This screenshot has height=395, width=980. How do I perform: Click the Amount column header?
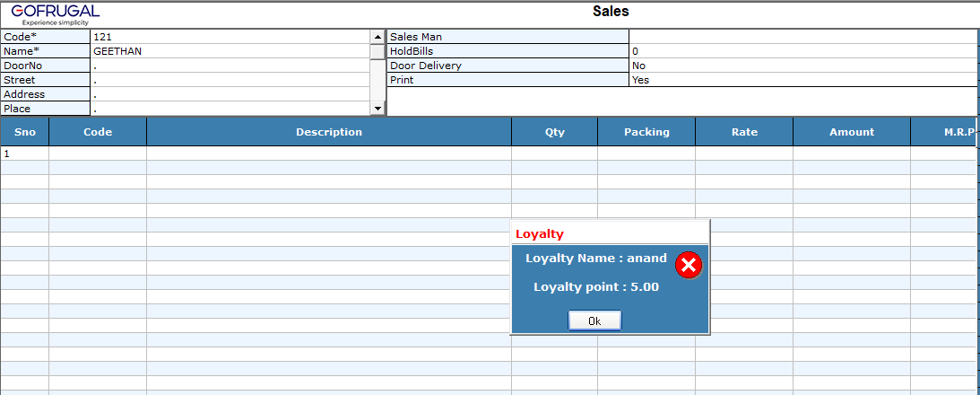851,132
